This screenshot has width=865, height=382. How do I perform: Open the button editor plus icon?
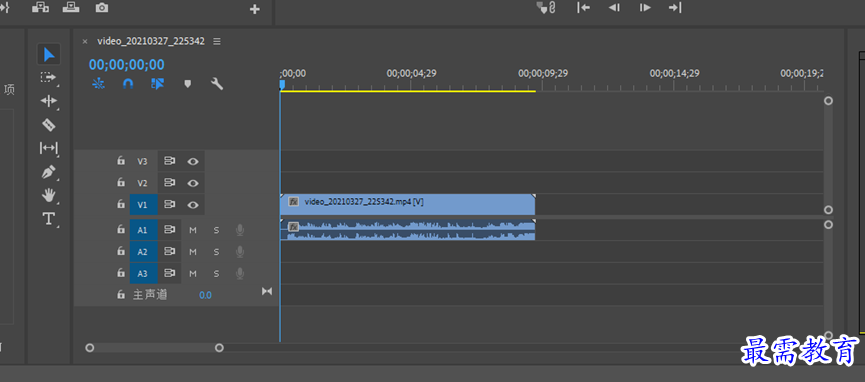tap(254, 9)
